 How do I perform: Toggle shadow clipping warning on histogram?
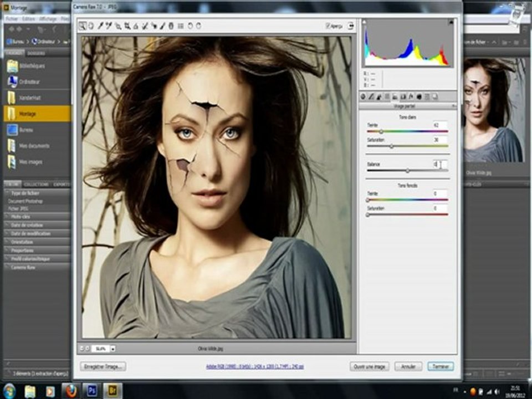point(365,22)
